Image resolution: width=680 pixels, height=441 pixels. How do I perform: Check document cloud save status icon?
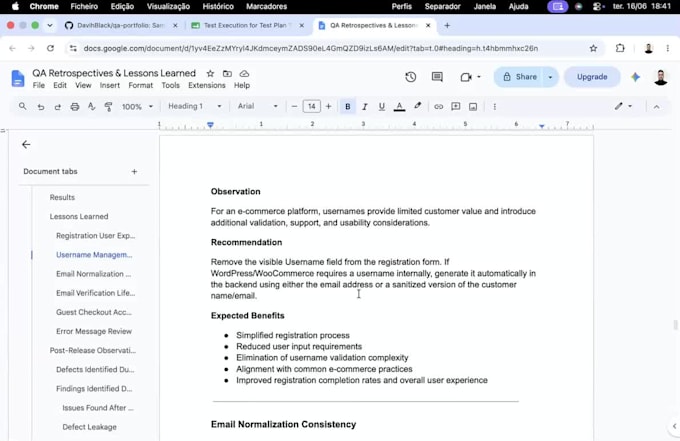click(x=245, y=74)
